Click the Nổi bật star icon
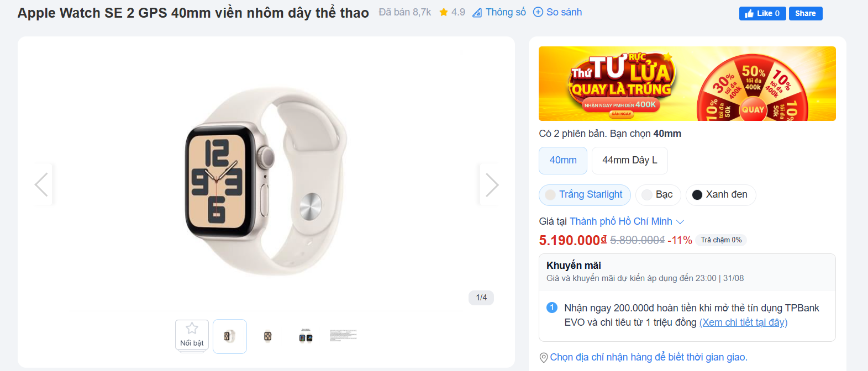The image size is (868, 371). [192, 328]
